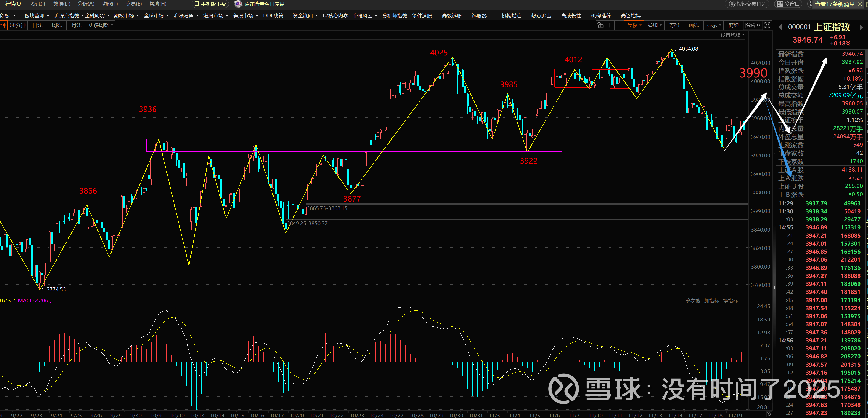The height and width of the screenshot is (418, 868).
Task: Go to next stock with right arrow
Action: click(861, 27)
